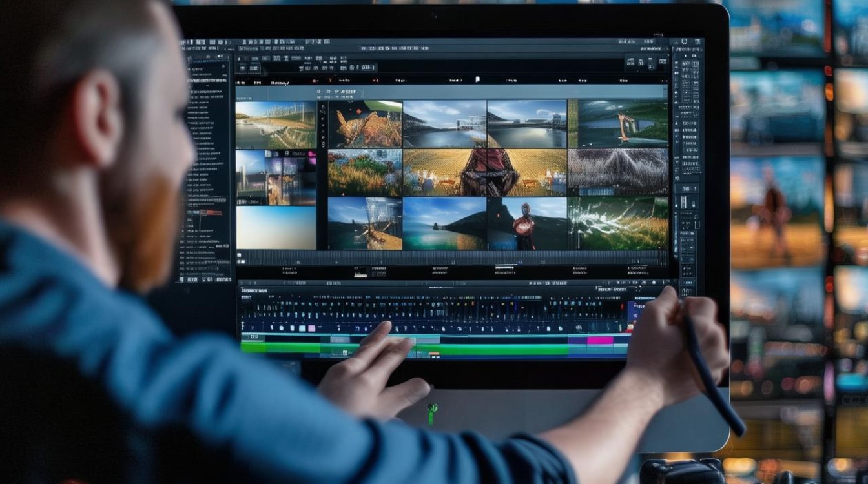
Task: Select the plain blue sky gradient thumbnail
Action: 276,227
